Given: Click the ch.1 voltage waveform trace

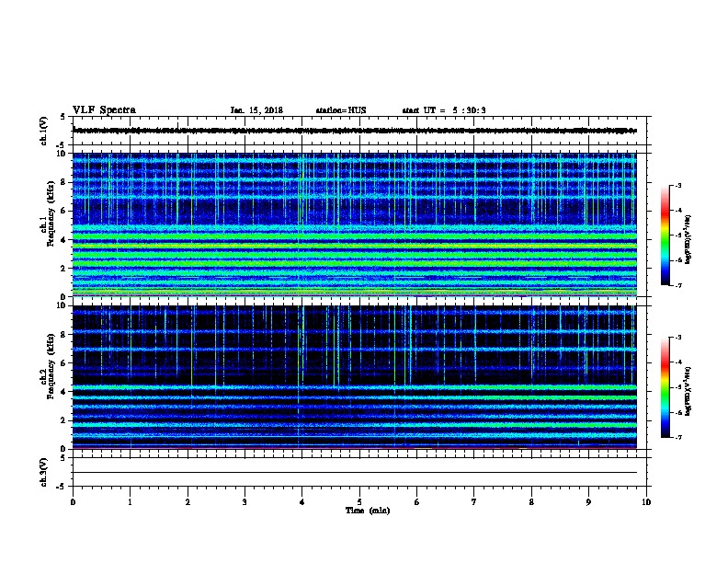Looking at the screenshot, I should (x=355, y=131).
